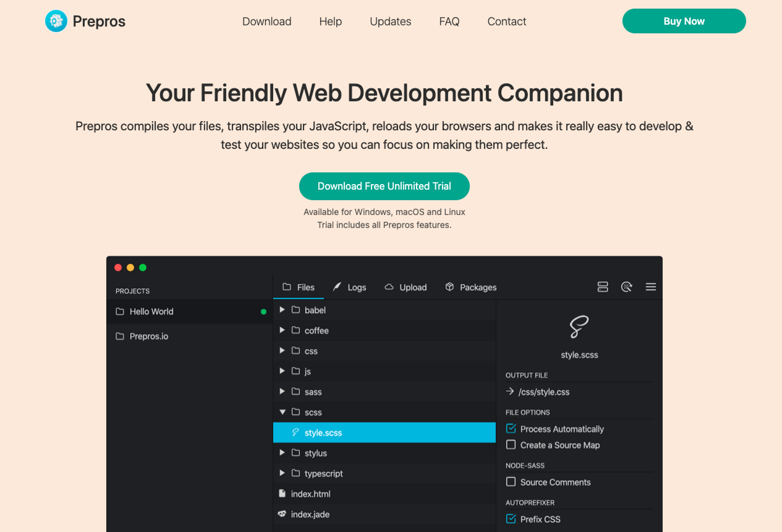Screen dimensions: 782x532
Task: Open the Packages tab
Action: (471, 287)
